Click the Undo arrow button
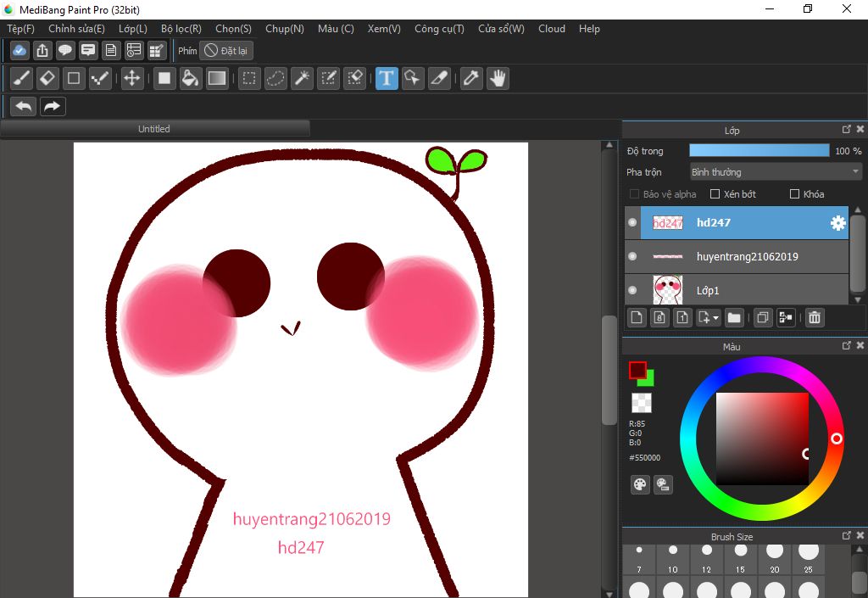This screenshot has height=598, width=868. pos(24,106)
